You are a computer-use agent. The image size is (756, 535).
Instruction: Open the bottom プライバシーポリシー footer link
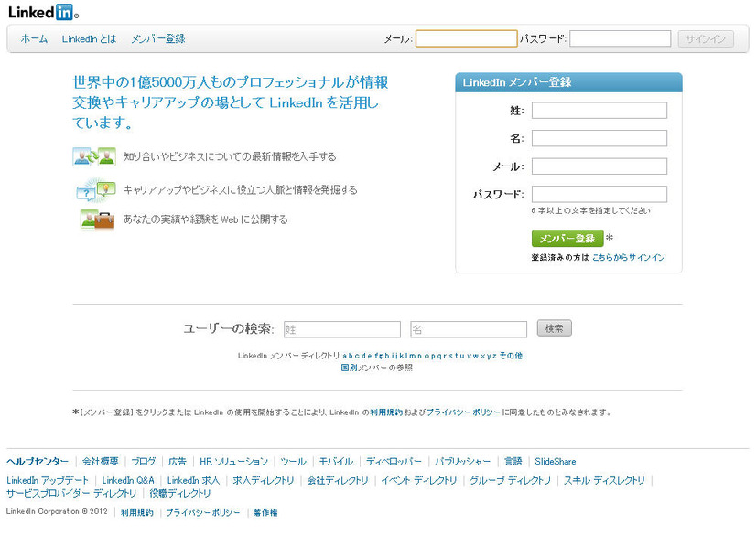[x=203, y=513]
